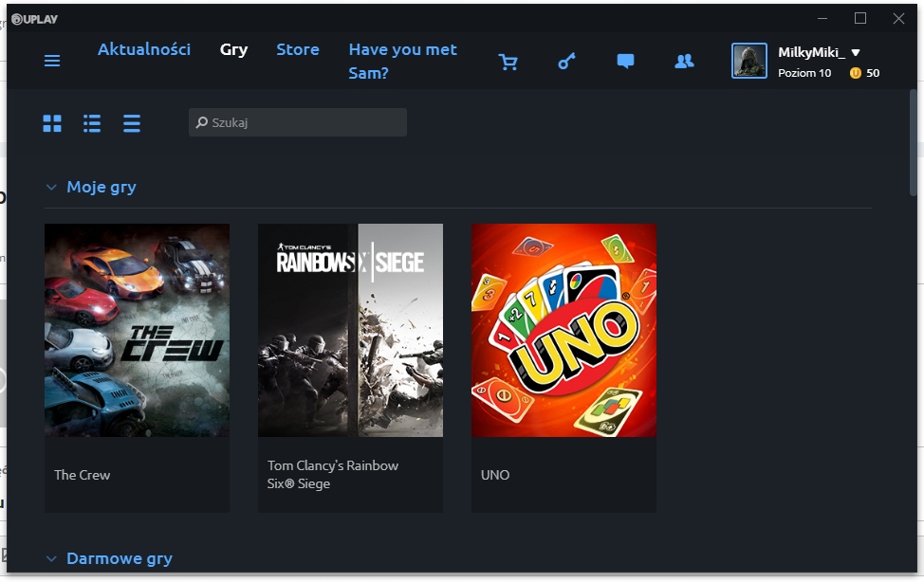
Task: Click the Moje gry heading
Action: pos(102,188)
